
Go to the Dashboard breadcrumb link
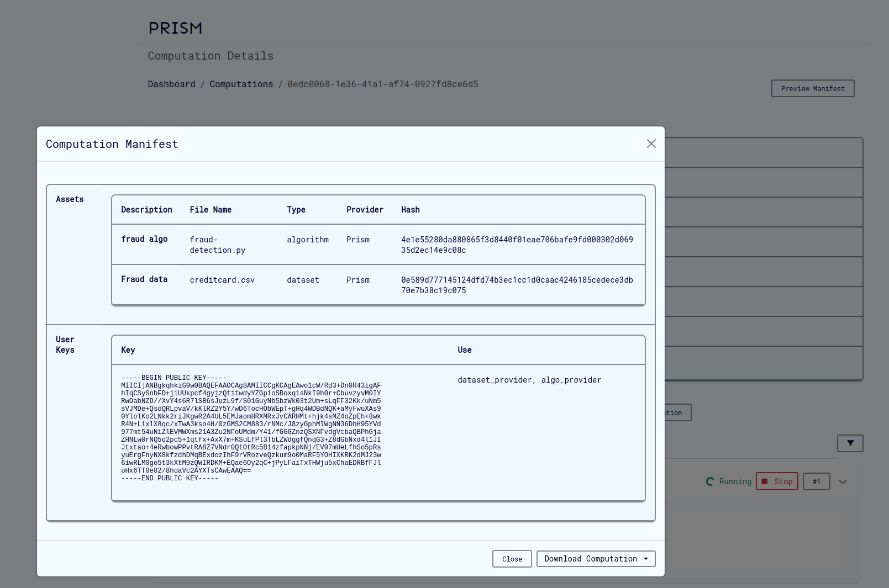click(x=171, y=84)
